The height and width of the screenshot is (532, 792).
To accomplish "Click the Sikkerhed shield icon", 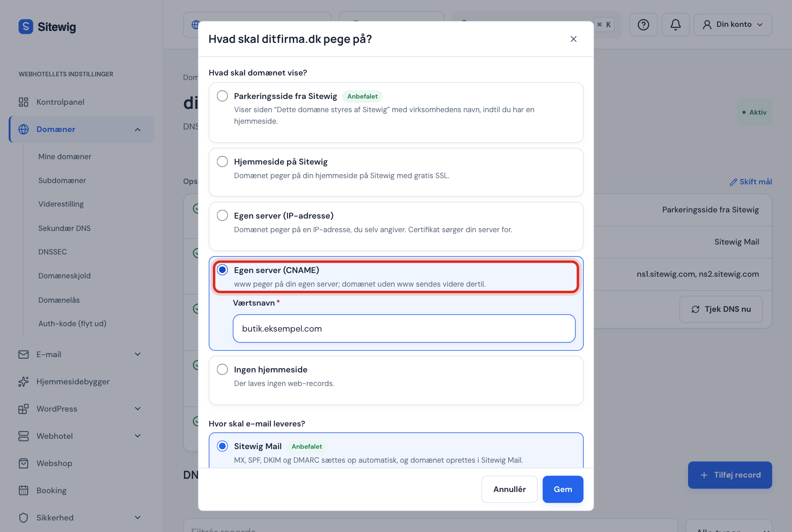I will click(x=24, y=518).
